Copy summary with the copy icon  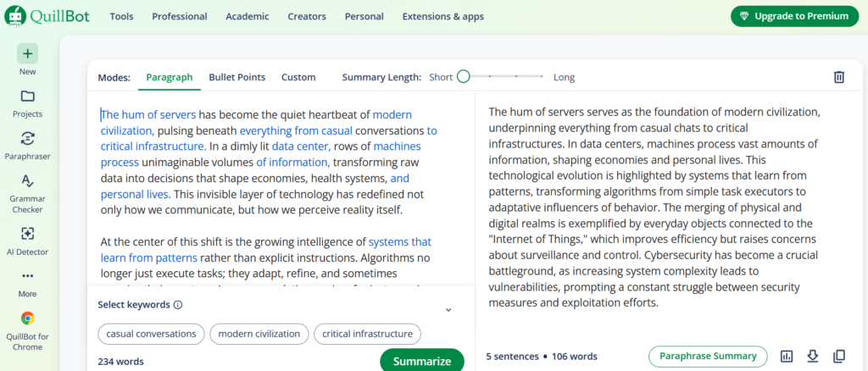click(838, 356)
